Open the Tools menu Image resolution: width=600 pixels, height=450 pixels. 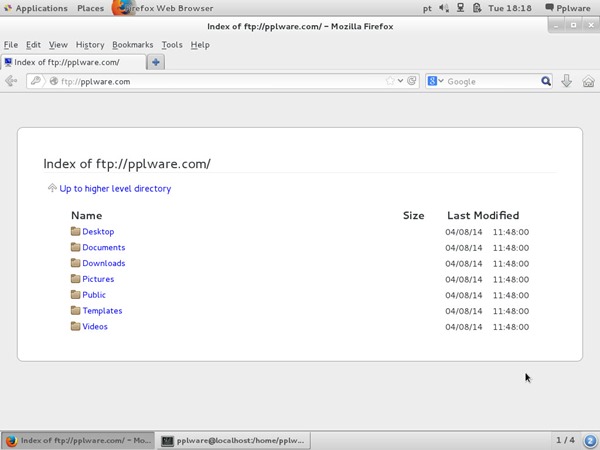point(172,45)
